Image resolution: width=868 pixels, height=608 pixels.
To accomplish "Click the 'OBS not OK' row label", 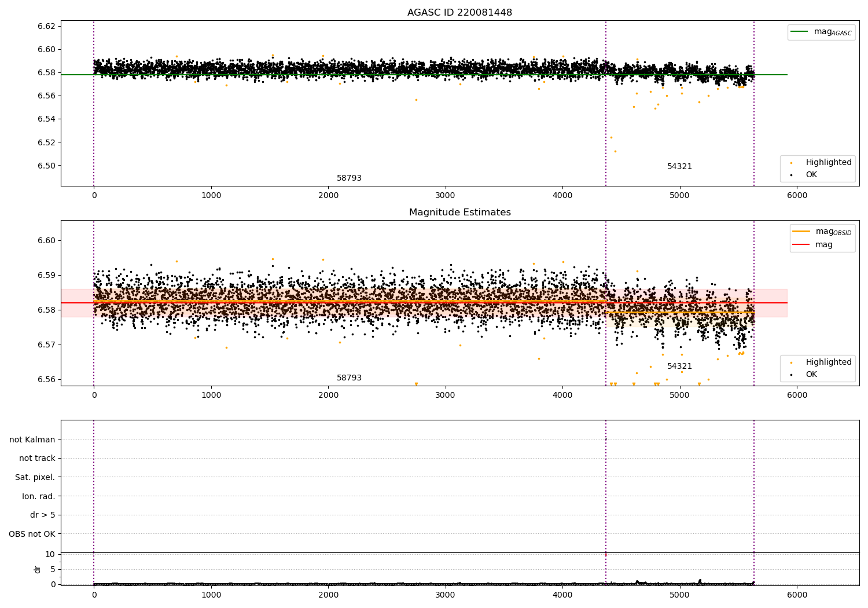I will point(32,534).
